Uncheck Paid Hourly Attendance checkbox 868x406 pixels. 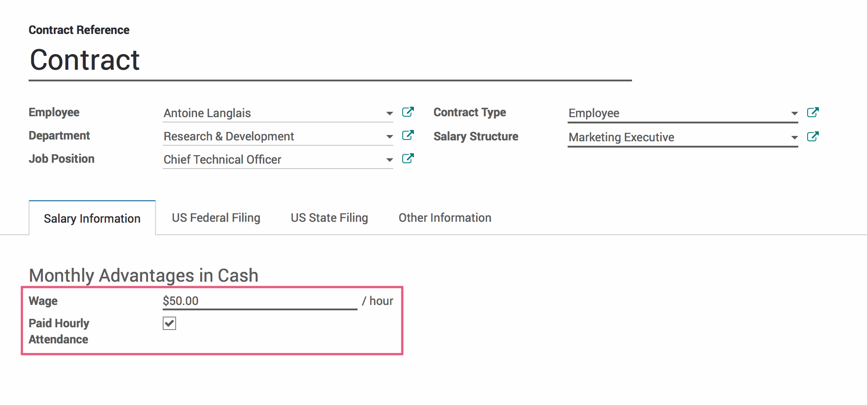coord(169,323)
